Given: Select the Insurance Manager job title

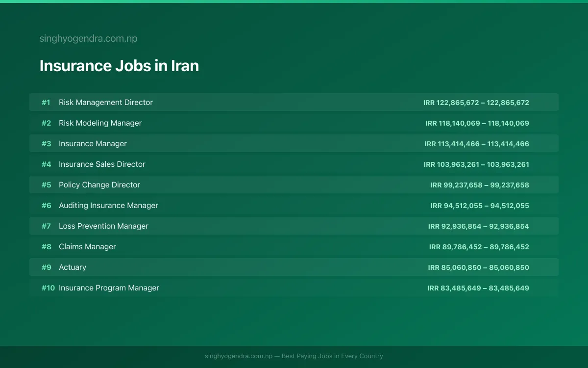Looking at the screenshot, I should [93, 144].
